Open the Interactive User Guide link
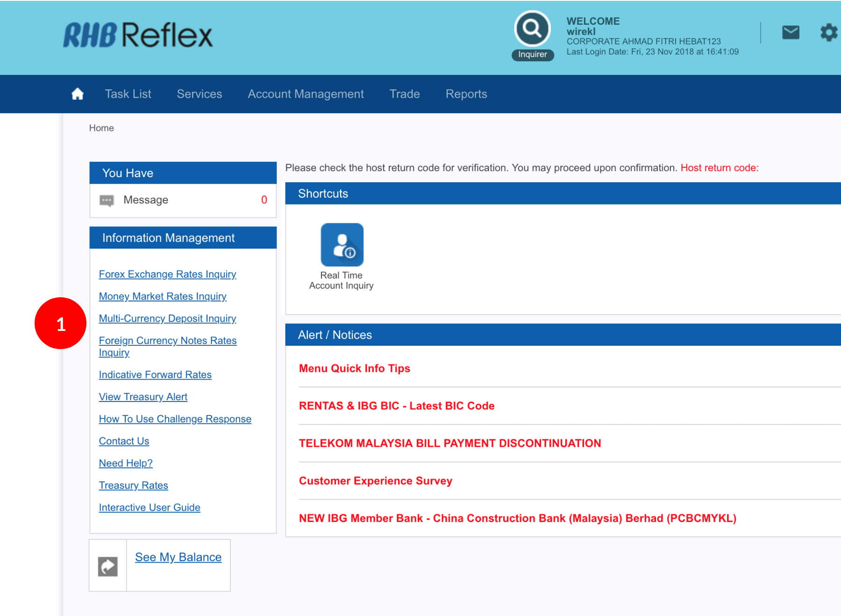The image size is (841, 616). [150, 508]
